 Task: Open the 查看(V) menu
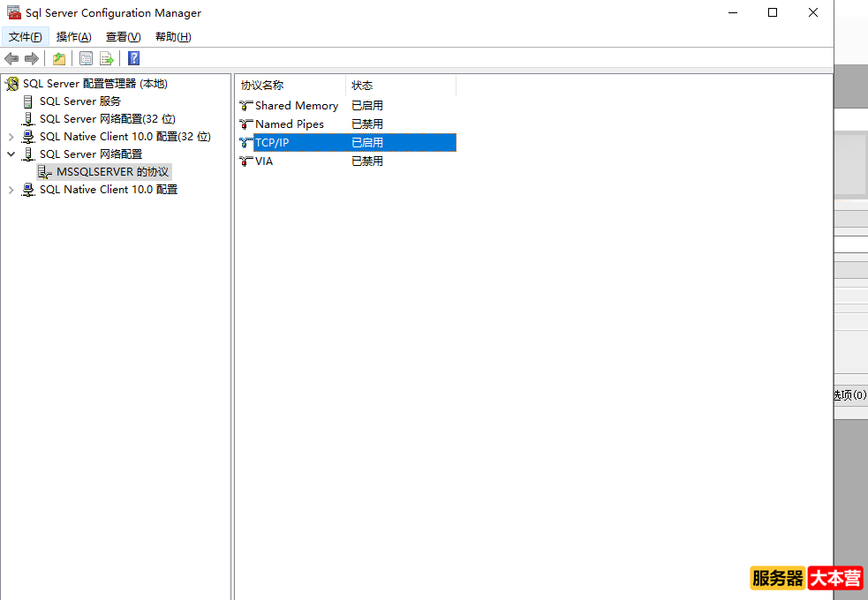(x=123, y=36)
